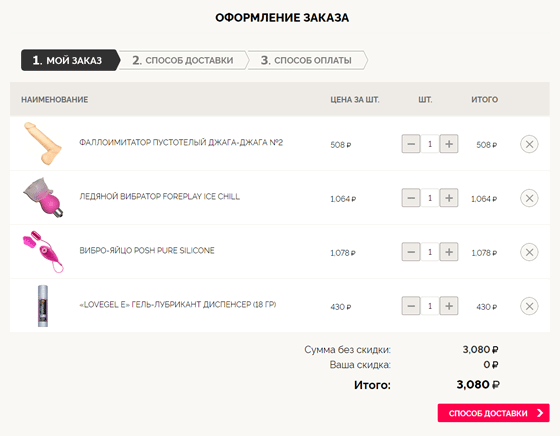560x436 pixels.
Task: Click quantity field for Джага-Джага №2
Action: [x=430, y=144]
